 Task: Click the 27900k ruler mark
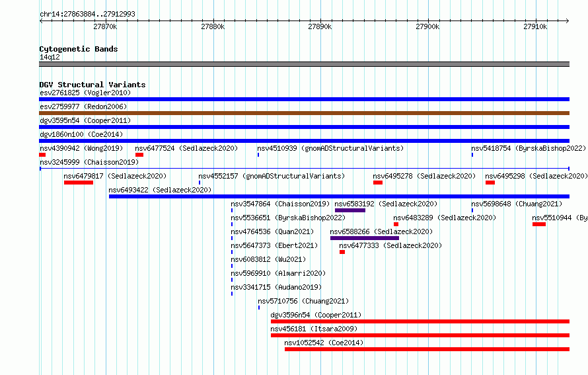tap(427, 26)
